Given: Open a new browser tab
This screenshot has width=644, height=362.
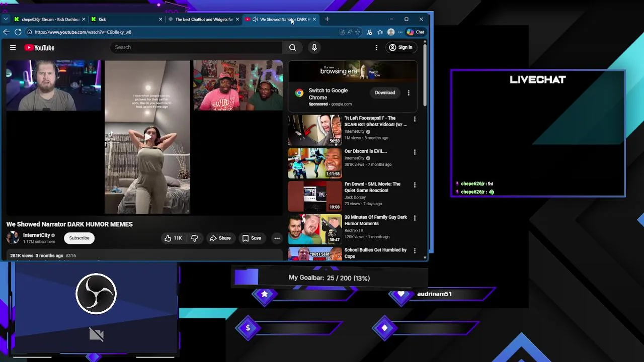Looking at the screenshot, I should click(327, 19).
